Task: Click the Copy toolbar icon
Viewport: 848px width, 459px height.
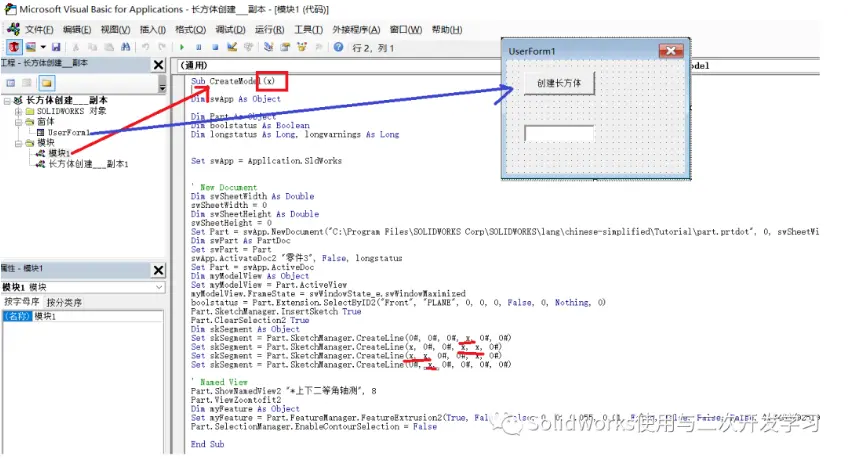Action: click(92, 47)
